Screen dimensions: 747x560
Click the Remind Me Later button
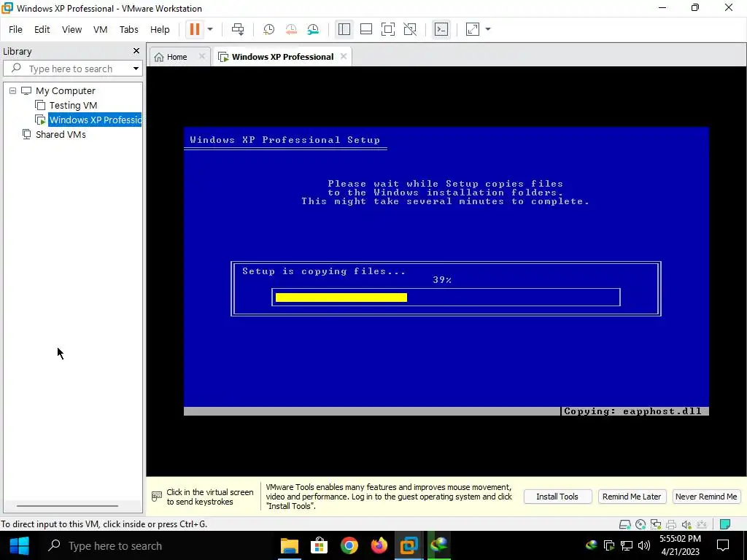[632, 496]
